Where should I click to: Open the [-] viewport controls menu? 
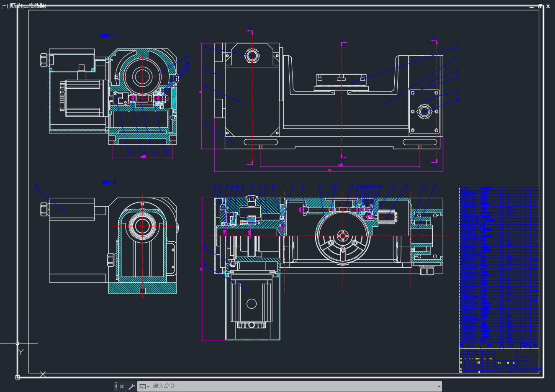click(x=4, y=6)
